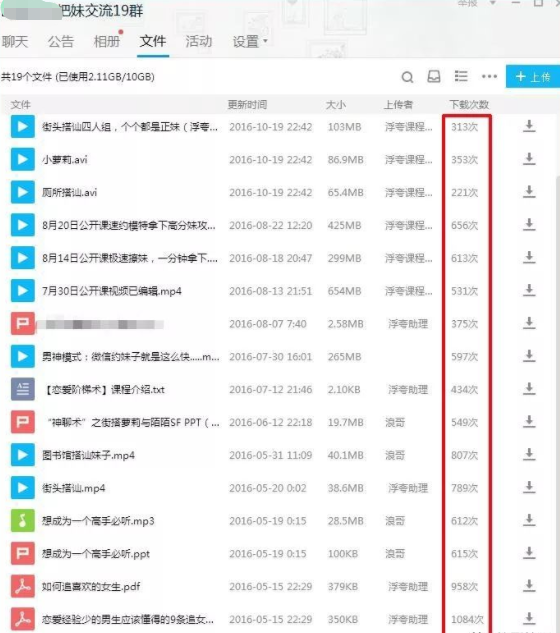
Task: Select the 小萝莉.avi file name
Action: (65, 159)
